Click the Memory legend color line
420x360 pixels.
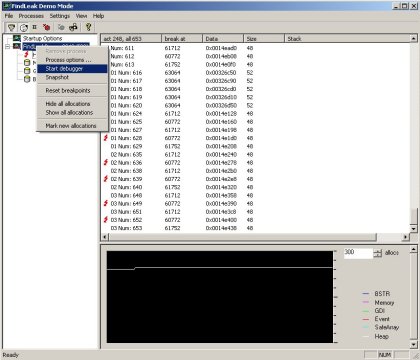point(366,302)
